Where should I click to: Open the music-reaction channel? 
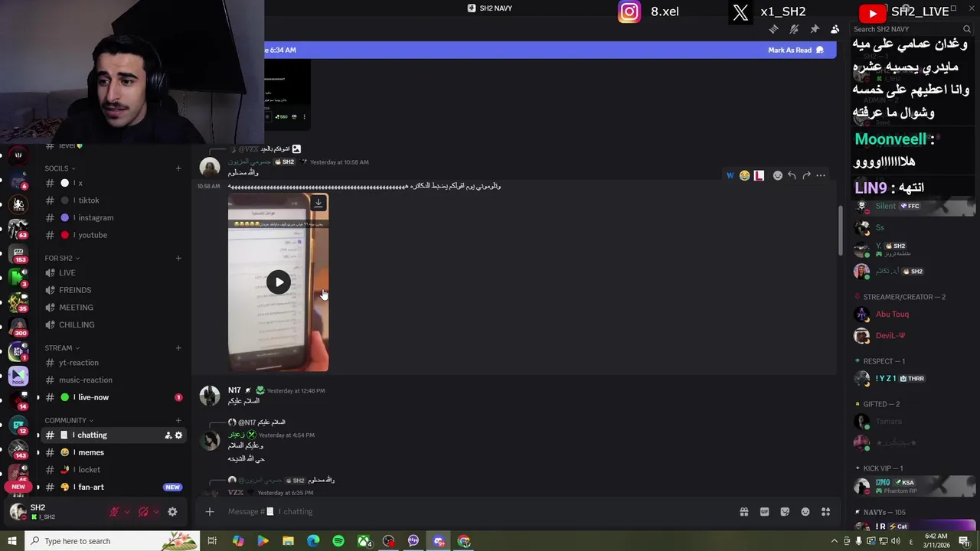(113, 380)
